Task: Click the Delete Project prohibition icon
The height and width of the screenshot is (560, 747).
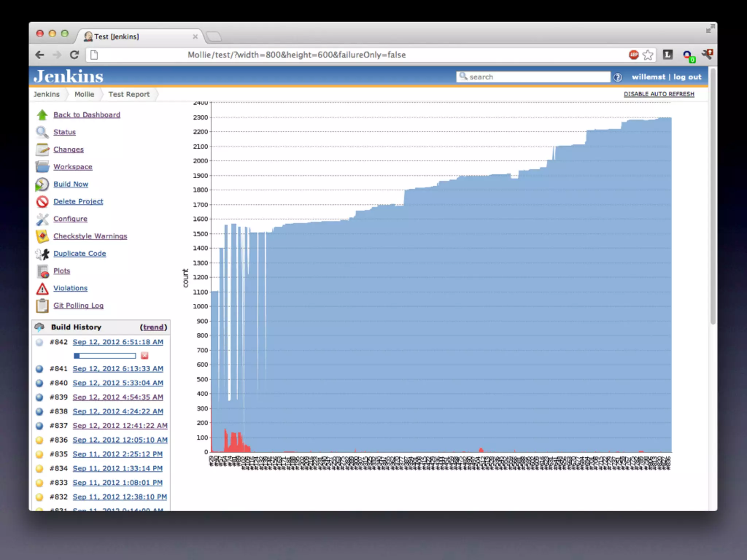Action: pyautogui.click(x=42, y=202)
